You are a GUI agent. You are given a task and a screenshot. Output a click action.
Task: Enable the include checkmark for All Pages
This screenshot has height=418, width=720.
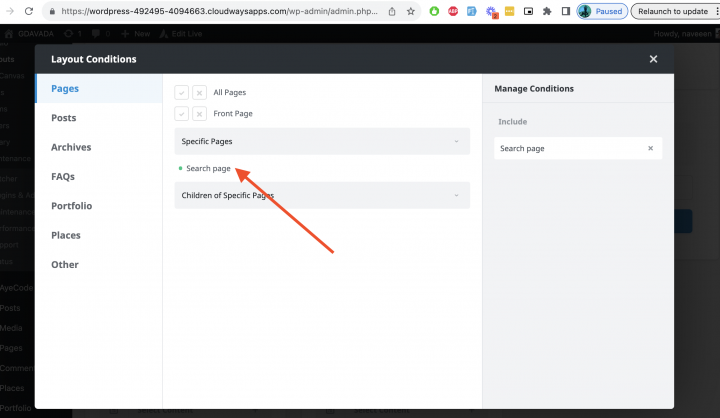click(x=182, y=92)
